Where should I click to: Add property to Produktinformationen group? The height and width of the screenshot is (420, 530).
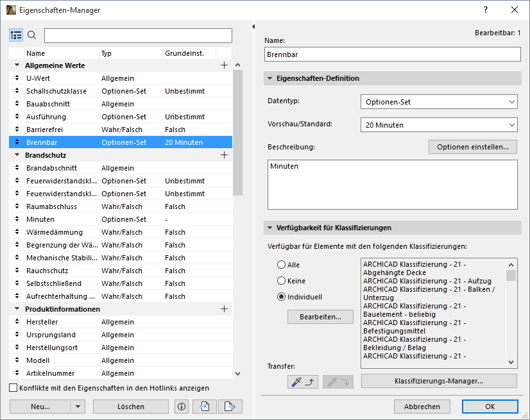click(x=224, y=309)
